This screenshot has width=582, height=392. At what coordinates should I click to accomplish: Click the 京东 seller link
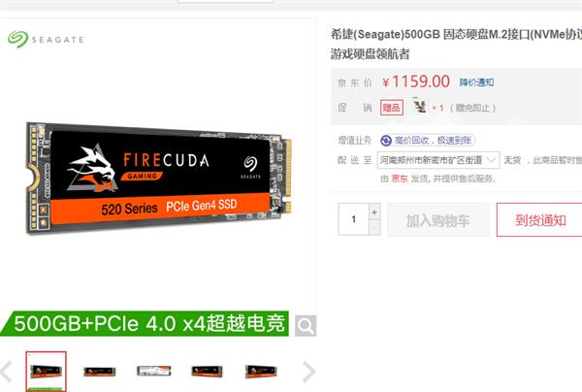[400, 179]
